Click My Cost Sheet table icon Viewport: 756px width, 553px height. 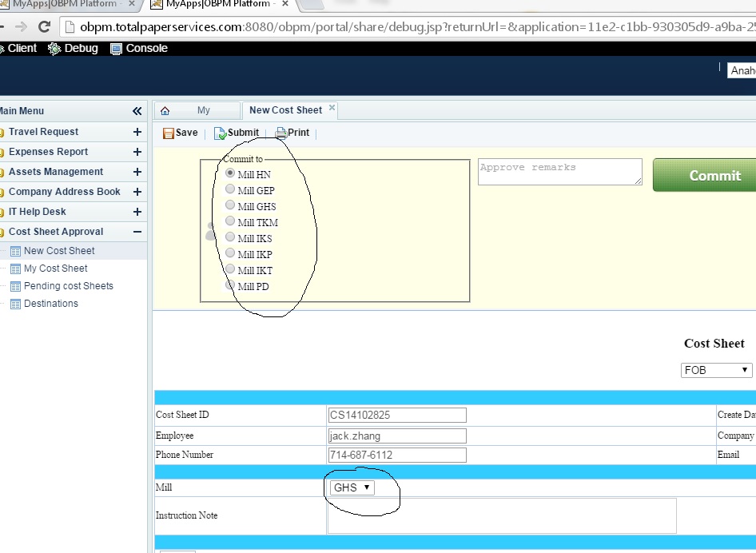pos(15,269)
